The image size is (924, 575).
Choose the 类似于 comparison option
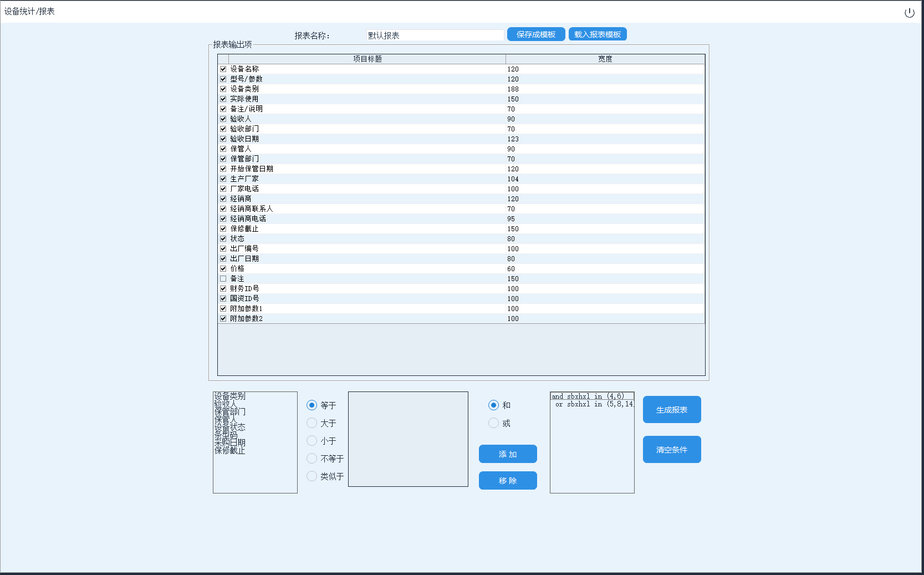312,476
